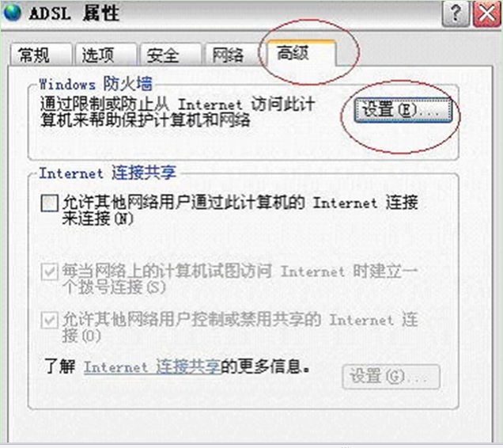Click the globe icon in the title bar
503x448 pixels.
coord(13,13)
